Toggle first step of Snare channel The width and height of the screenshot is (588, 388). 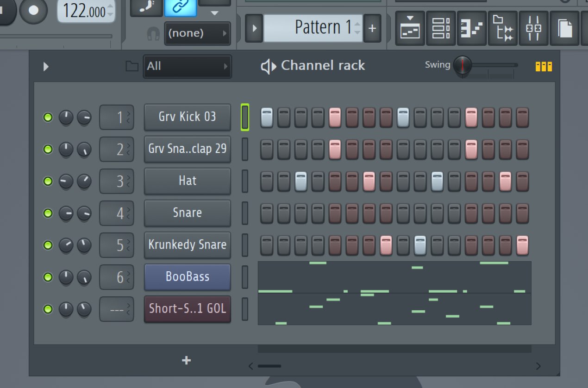267,213
